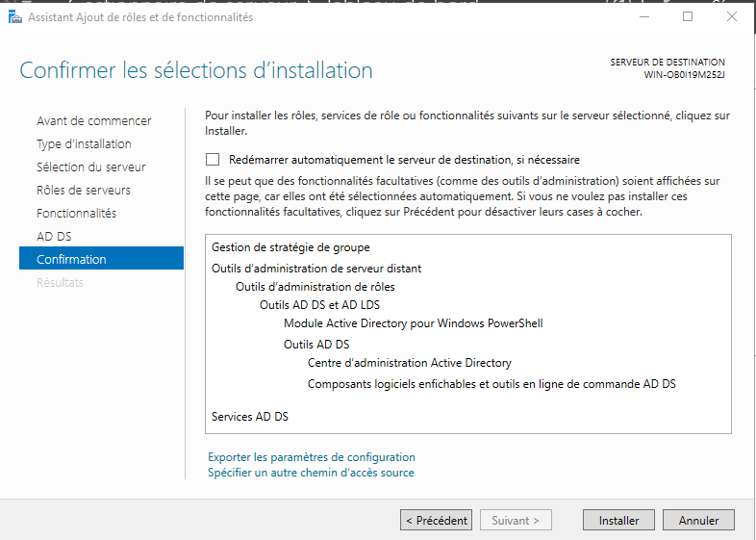Go to Type d'installation step
Viewport: 756px width, 540px height.
(84, 143)
